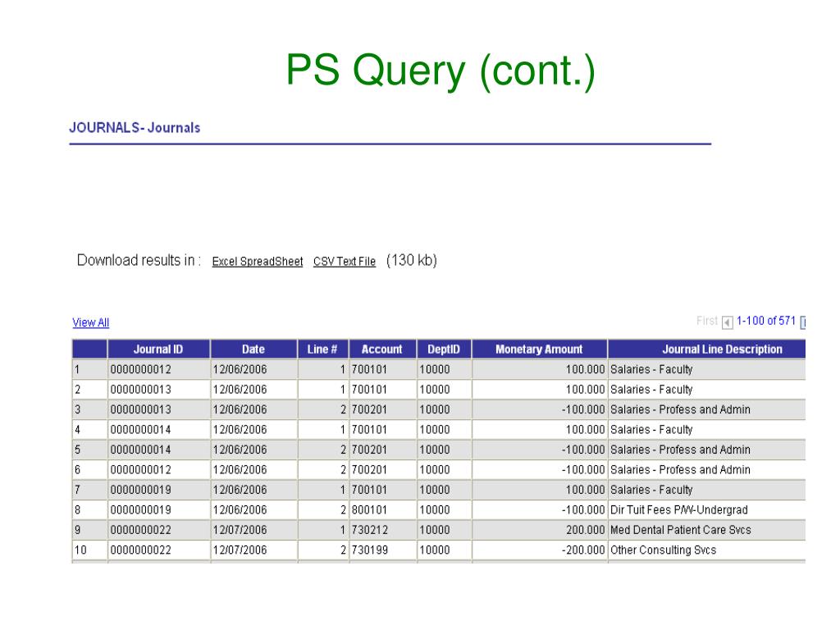
Task: Click amount -200.000 in row 10
Action: pos(583,550)
